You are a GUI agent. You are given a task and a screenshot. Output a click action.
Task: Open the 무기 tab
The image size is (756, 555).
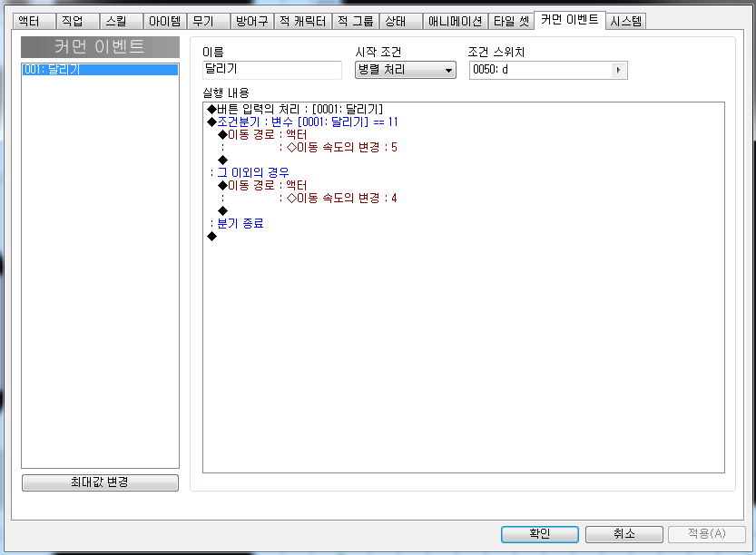pos(209,21)
